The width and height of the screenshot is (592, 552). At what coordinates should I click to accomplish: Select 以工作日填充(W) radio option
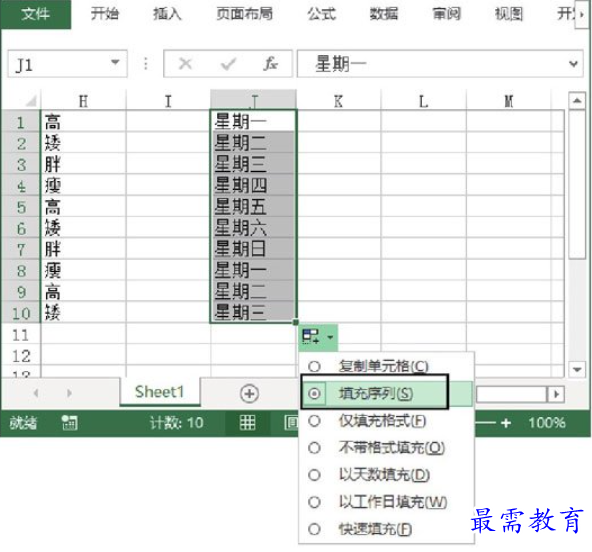point(386,502)
